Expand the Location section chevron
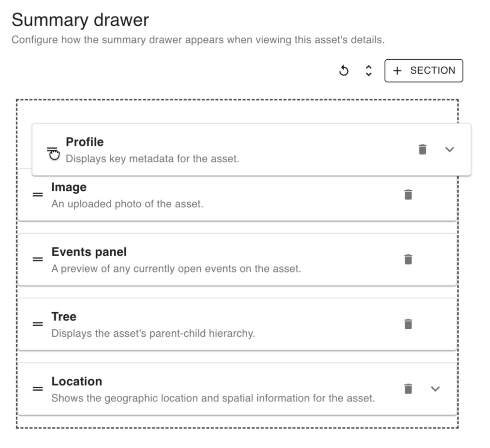490x448 pixels. point(435,389)
